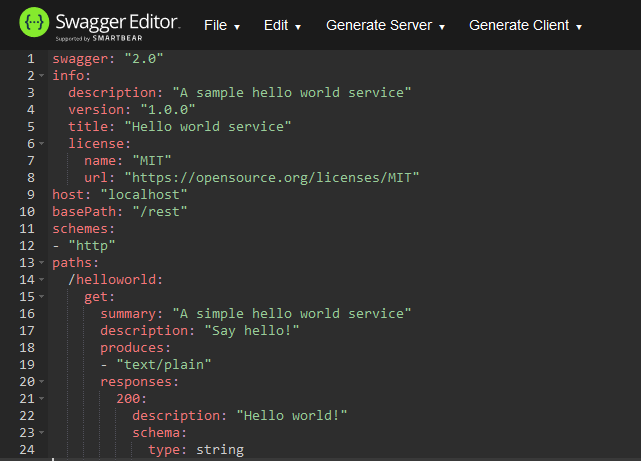This screenshot has height=461, width=641.
Task: Collapse the get block at line 15
Action: pos(42,296)
